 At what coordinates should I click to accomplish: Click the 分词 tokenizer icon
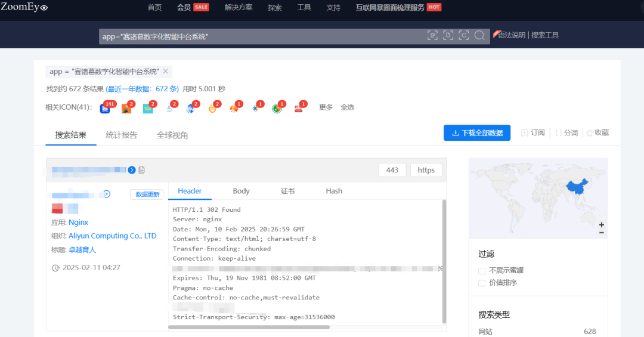[558, 133]
